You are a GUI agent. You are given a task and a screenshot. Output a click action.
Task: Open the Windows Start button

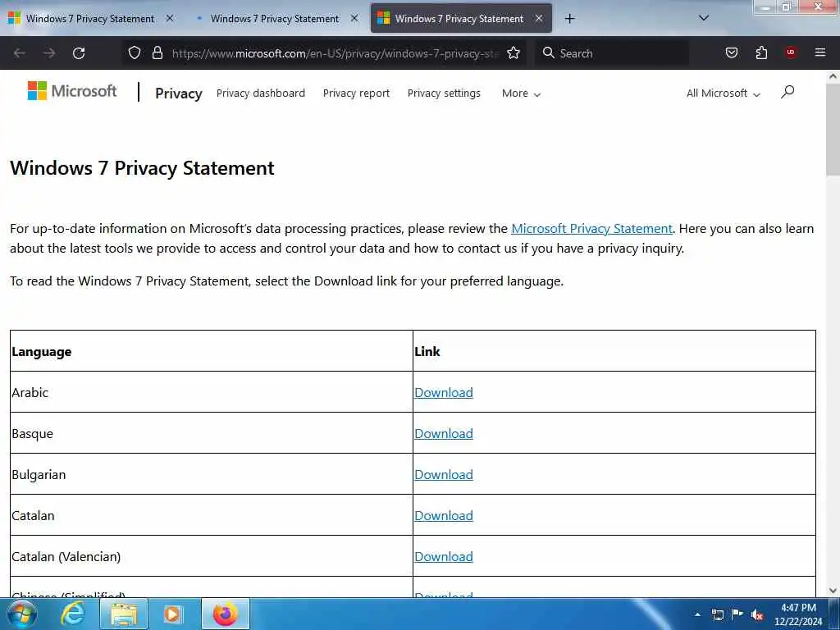click(x=21, y=614)
